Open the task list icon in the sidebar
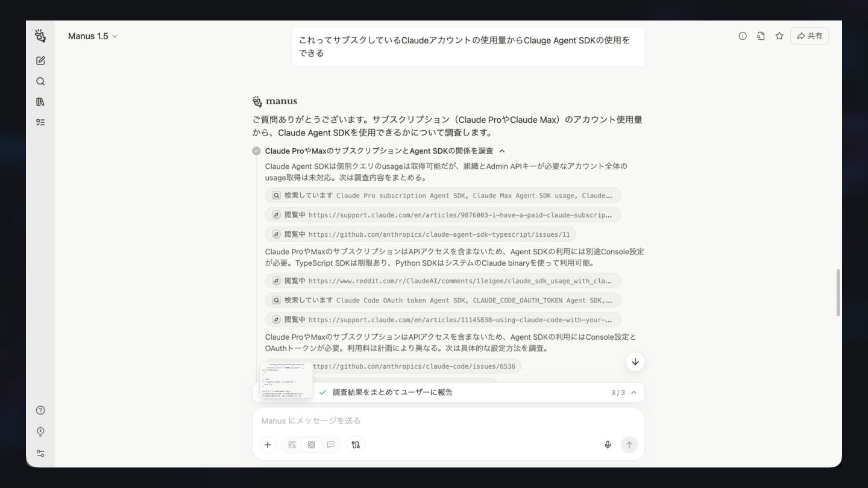 [40, 122]
